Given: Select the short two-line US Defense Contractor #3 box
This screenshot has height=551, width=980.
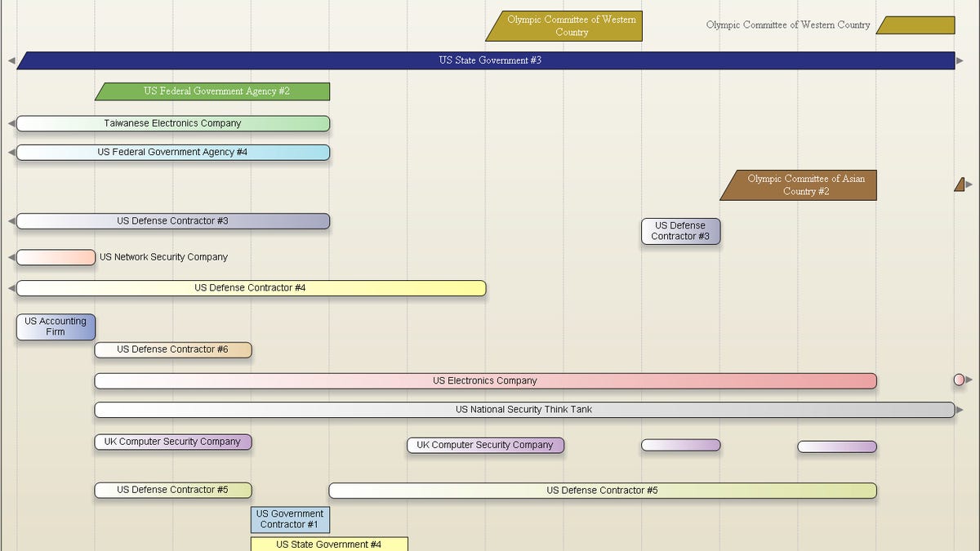Looking at the screenshot, I should tap(680, 231).
